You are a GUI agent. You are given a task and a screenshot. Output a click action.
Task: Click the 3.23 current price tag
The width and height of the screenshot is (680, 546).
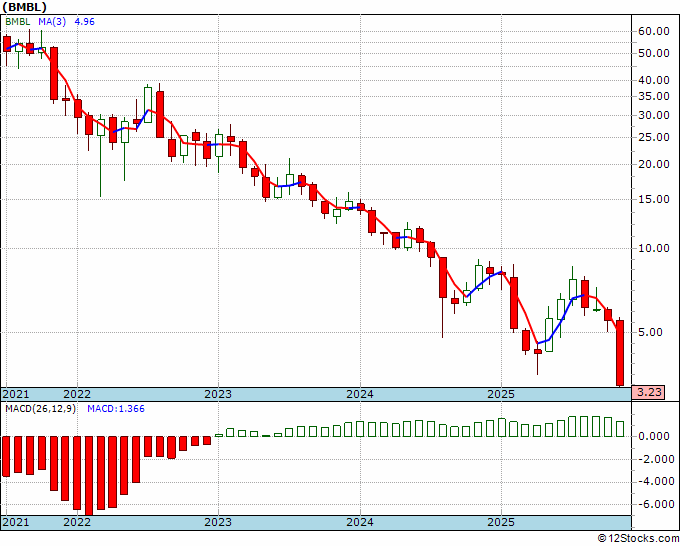648,392
